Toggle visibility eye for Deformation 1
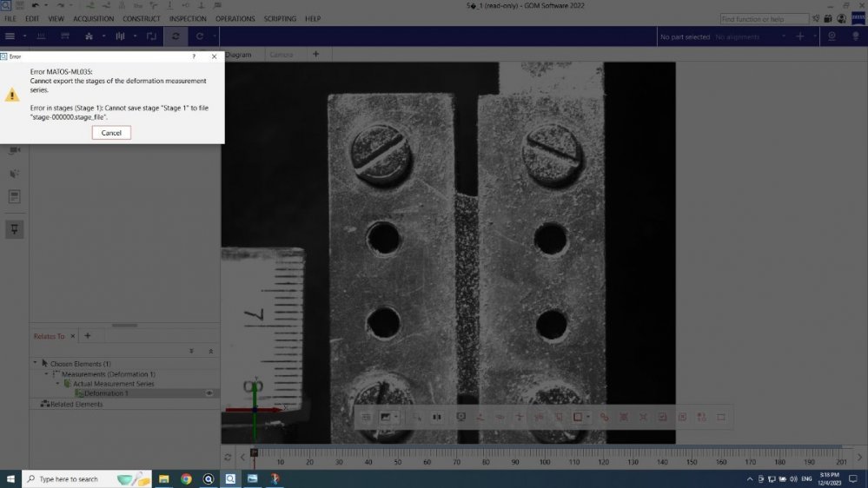 [209, 393]
